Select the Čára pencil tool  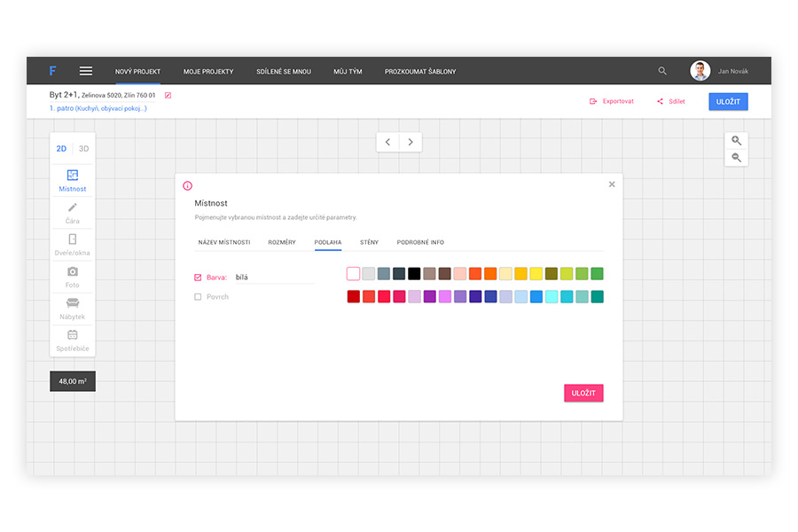[x=73, y=212]
